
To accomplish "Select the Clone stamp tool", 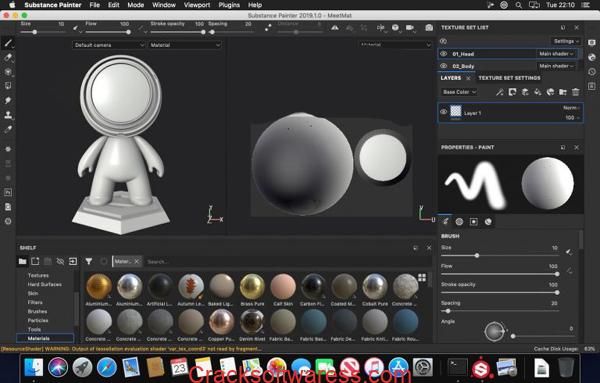I will pyautogui.click(x=8, y=115).
